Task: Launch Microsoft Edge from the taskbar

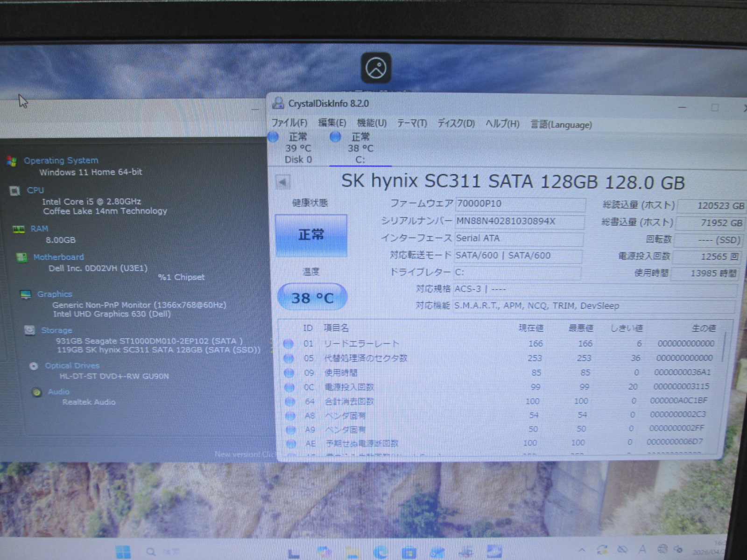Action: tap(381, 553)
